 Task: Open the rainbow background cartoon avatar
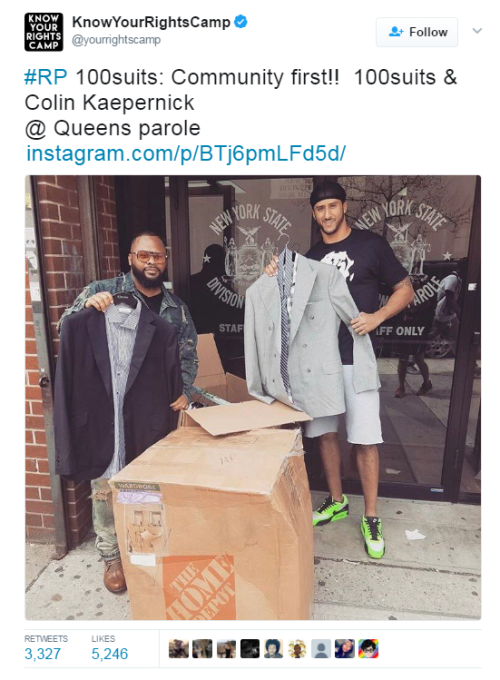click(x=368, y=649)
